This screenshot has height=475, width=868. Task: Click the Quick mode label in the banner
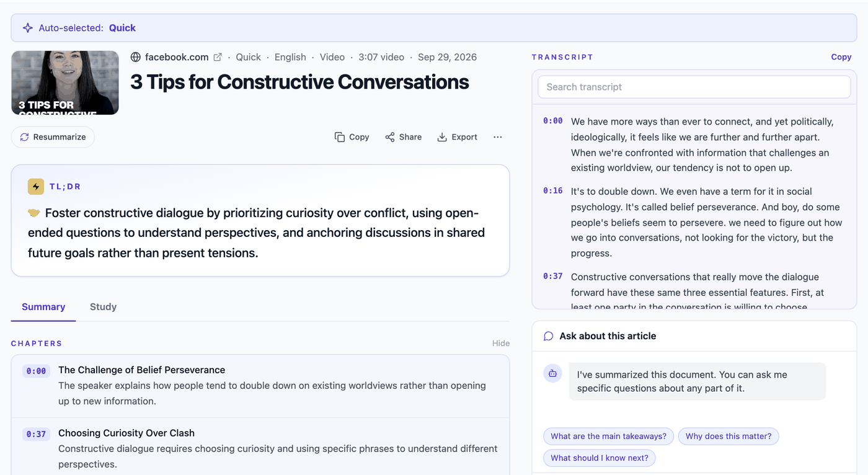click(122, 28)
